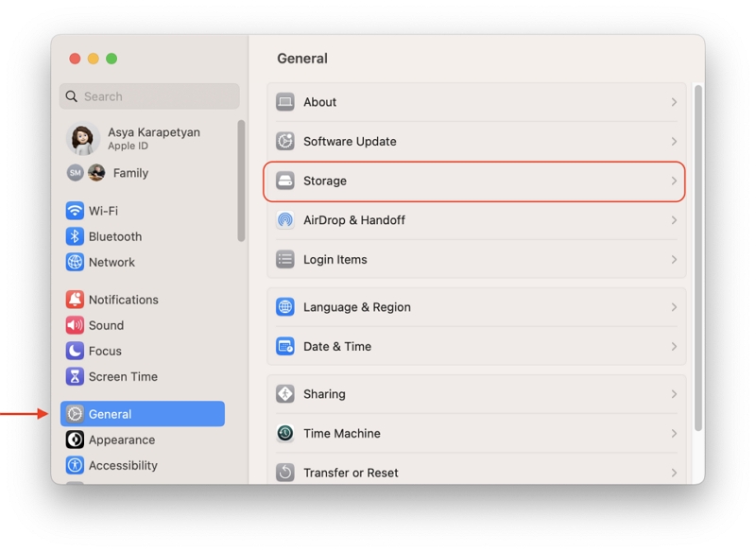Open Sharing label
Screen dimensions: 756x552
tap(324, 394)
